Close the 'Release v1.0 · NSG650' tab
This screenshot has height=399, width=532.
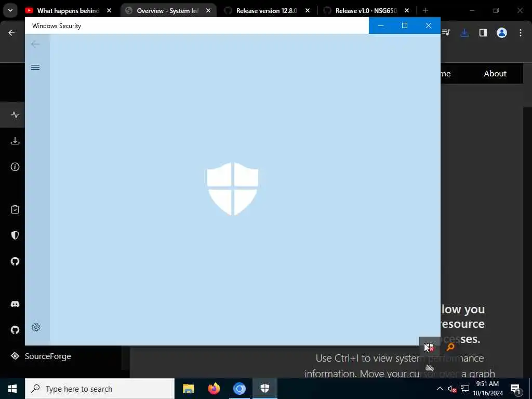pos(407,10)
